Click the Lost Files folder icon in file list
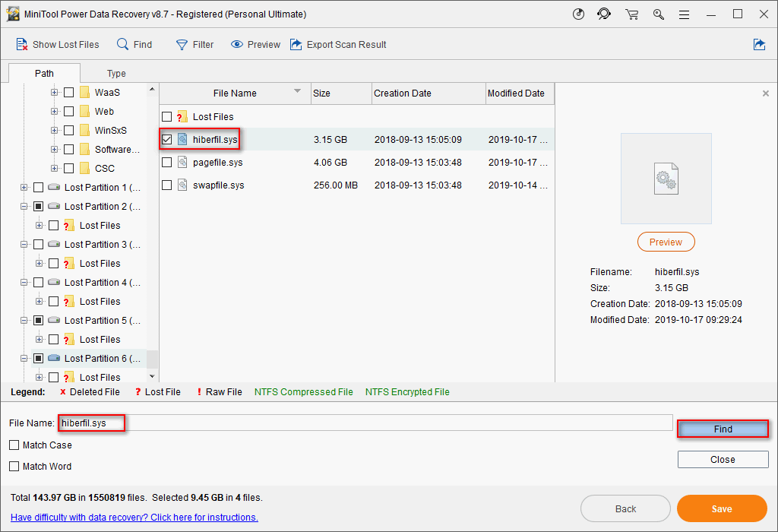This screenshot has width=778, height=532. click(x=182, y=116)
